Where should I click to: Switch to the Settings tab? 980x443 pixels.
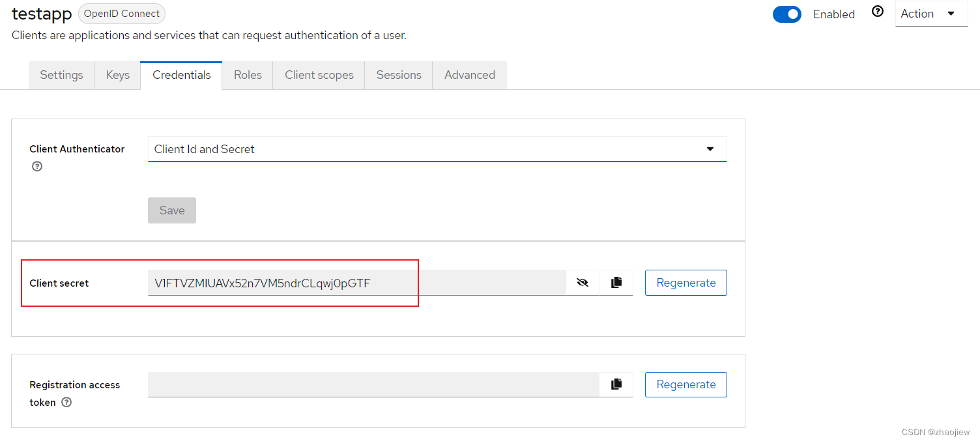tap(61, 75)
